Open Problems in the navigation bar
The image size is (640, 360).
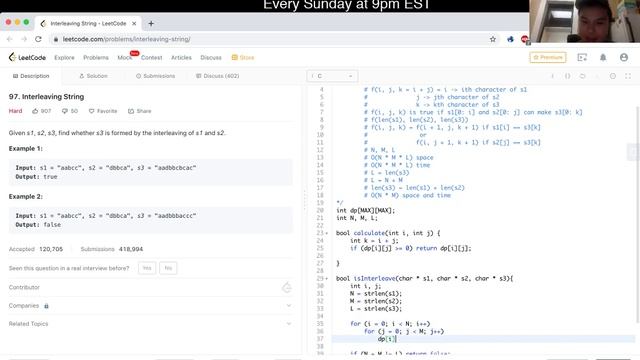[96, 58]
